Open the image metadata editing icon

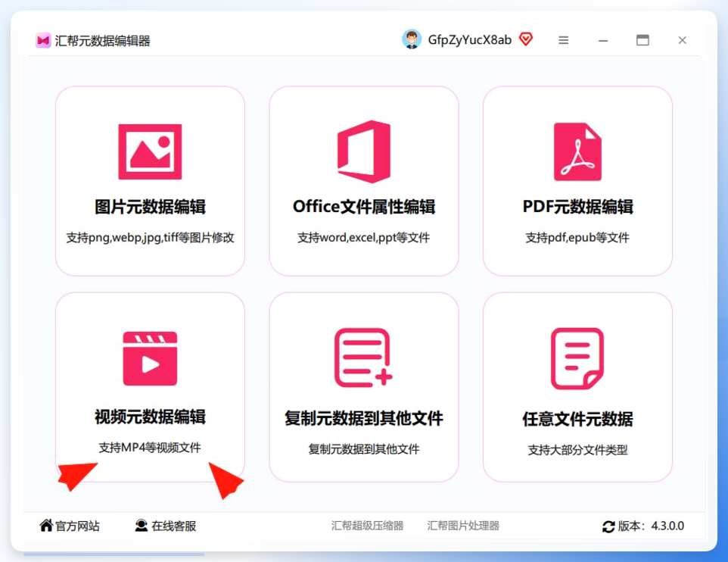pos(150,151)
